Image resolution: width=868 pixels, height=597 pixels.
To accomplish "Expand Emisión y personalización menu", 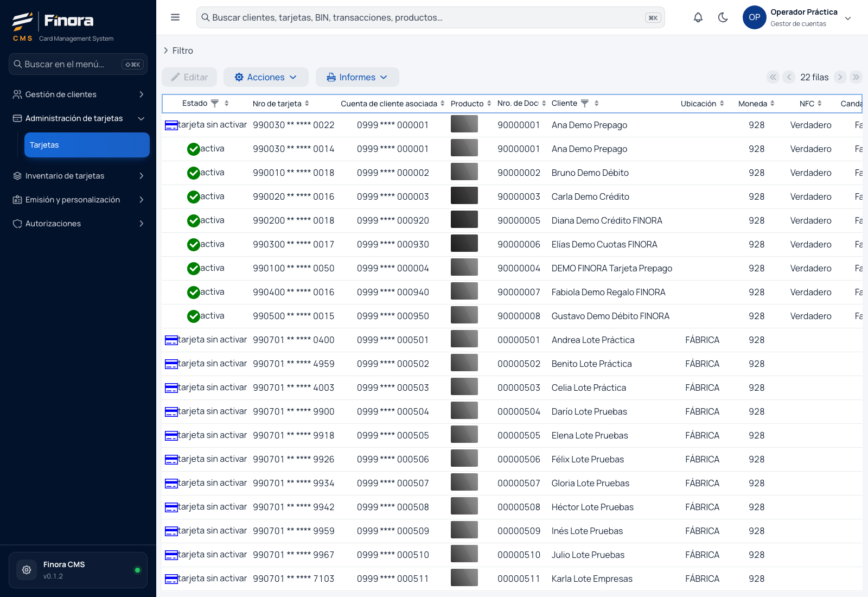I will tap(78, 200).
